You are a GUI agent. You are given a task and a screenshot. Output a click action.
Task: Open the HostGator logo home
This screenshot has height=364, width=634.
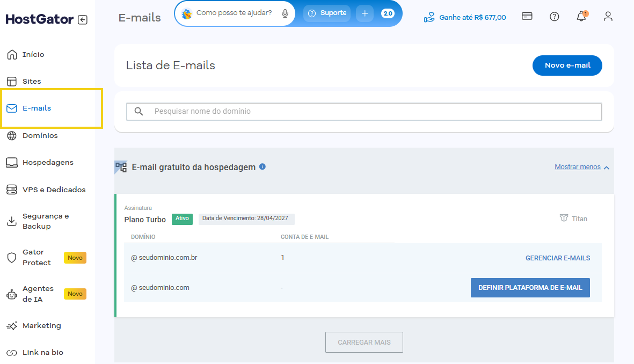point(39,19)
